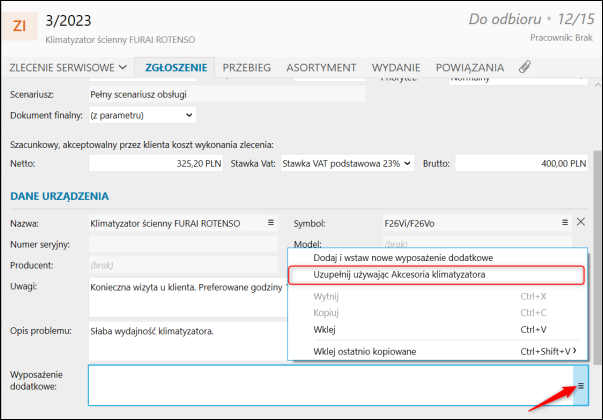The width and height of the screenshot is (603, 420).
Task: Click into the Numer seryjny field
Action: pyautogui.click(x=183, y=244)
